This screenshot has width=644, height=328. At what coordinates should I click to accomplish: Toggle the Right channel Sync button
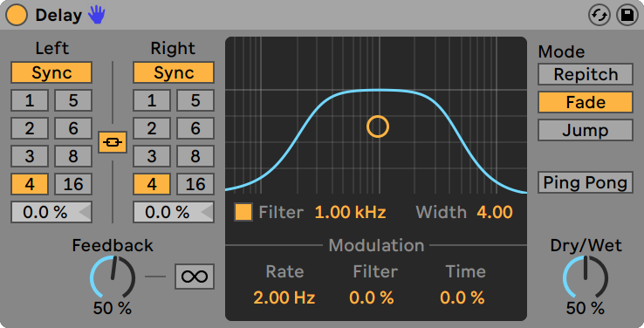(x=174, y=72)
